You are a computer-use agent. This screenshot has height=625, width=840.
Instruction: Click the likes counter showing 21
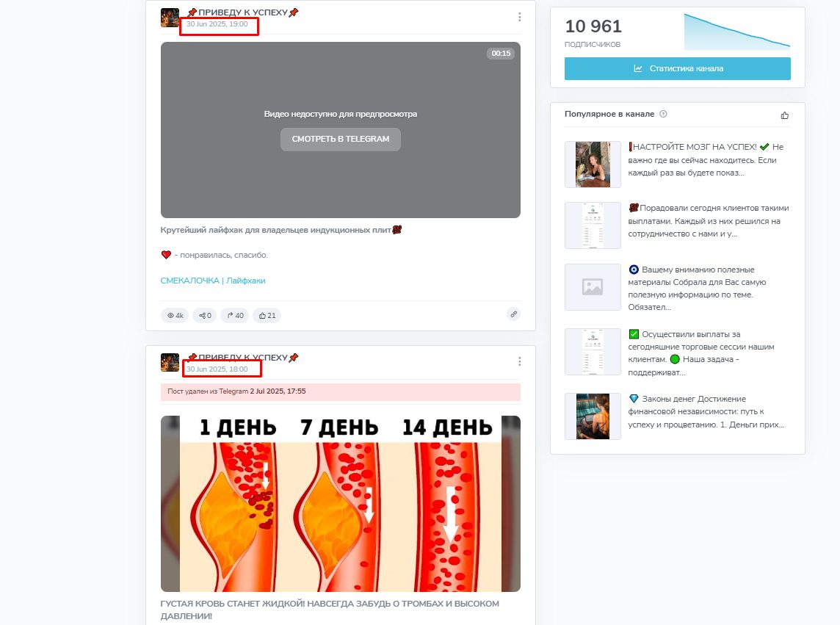tap(267, 316)
